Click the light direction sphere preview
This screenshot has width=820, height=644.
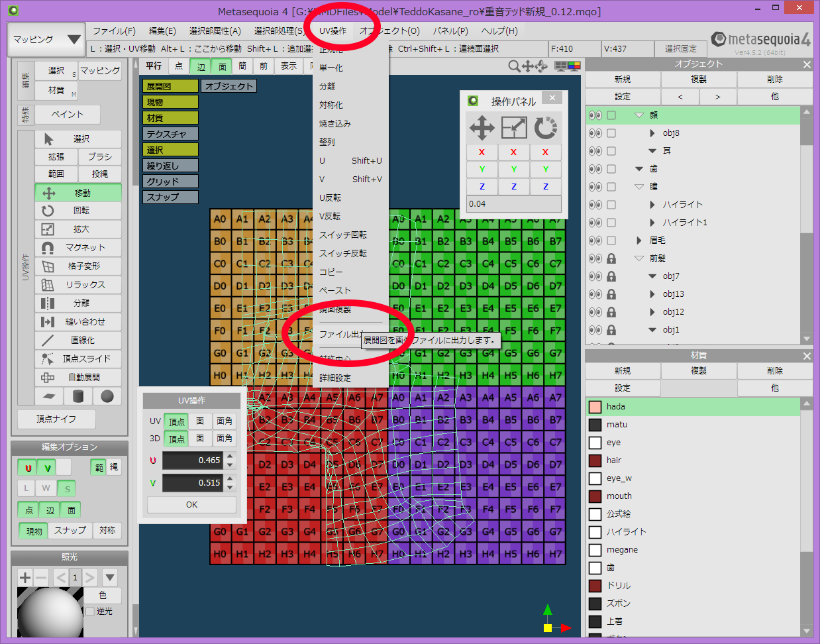click(x=50, y=614)
